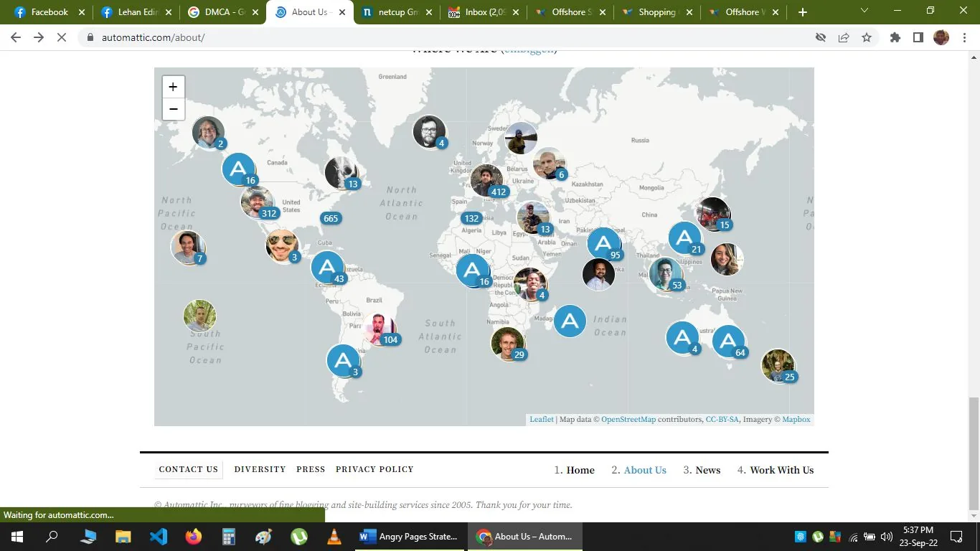This screenshot has height=551, width=980.
Task: Zoom in using the map's plus button
Action: 173,86
